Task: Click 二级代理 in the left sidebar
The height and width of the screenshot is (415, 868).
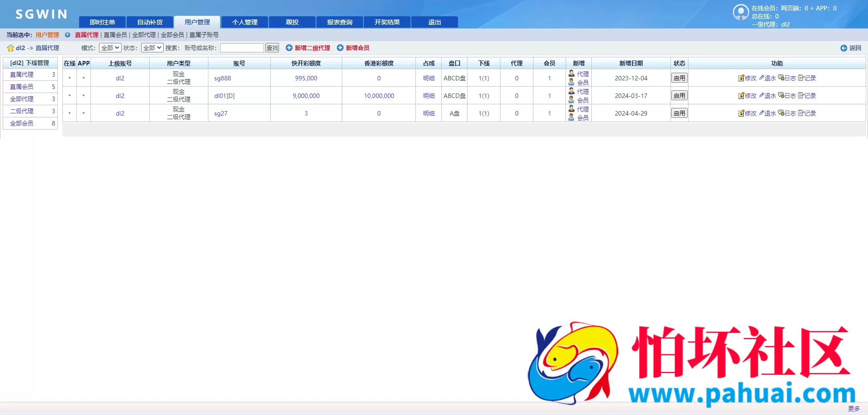Action: click(x=22, y=111)
